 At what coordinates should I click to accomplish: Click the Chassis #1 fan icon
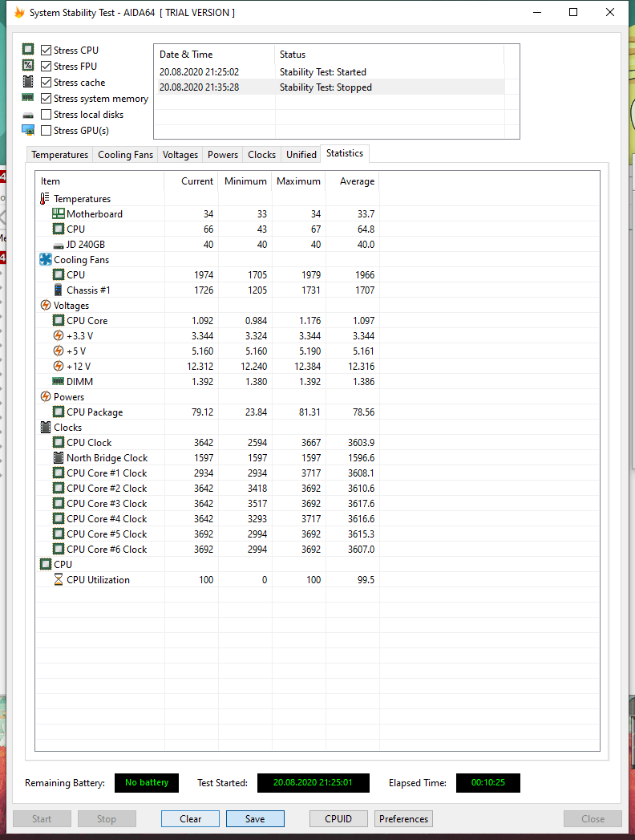coord(58,290)
